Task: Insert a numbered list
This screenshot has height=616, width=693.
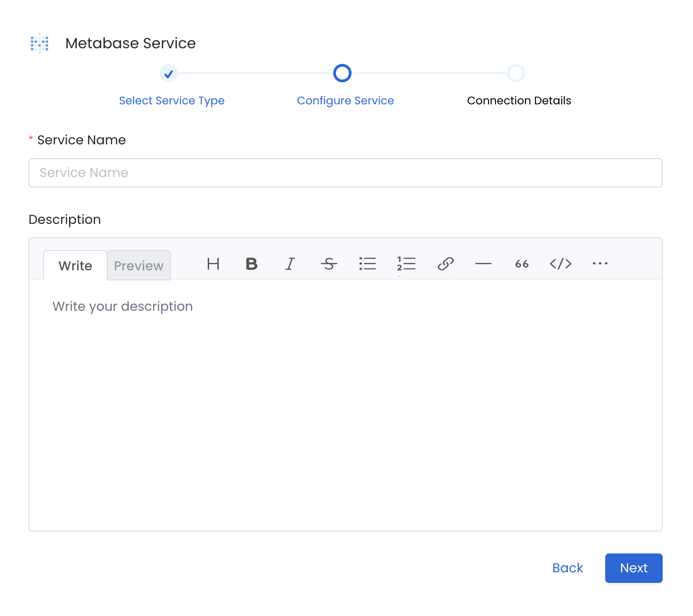Action: 406,264
